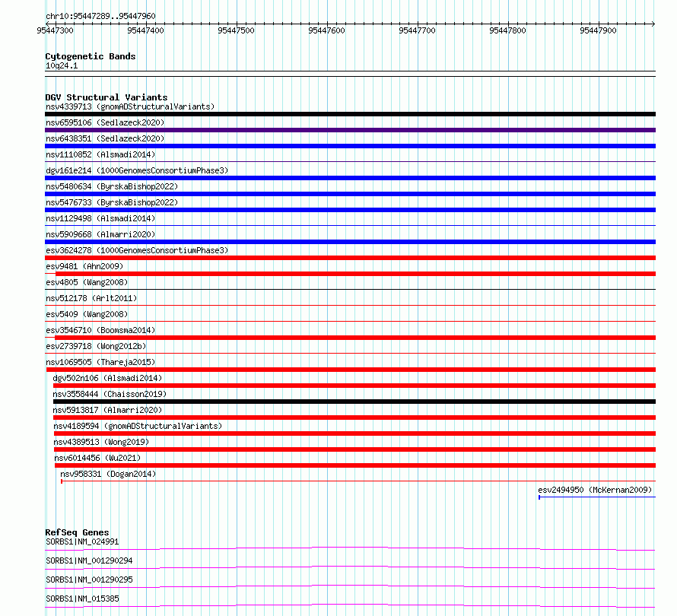This screenshot has width=677, height=616.
Task: Open variant nsv6595106 (Sedlazeck2020)
Action: (105, 122)
